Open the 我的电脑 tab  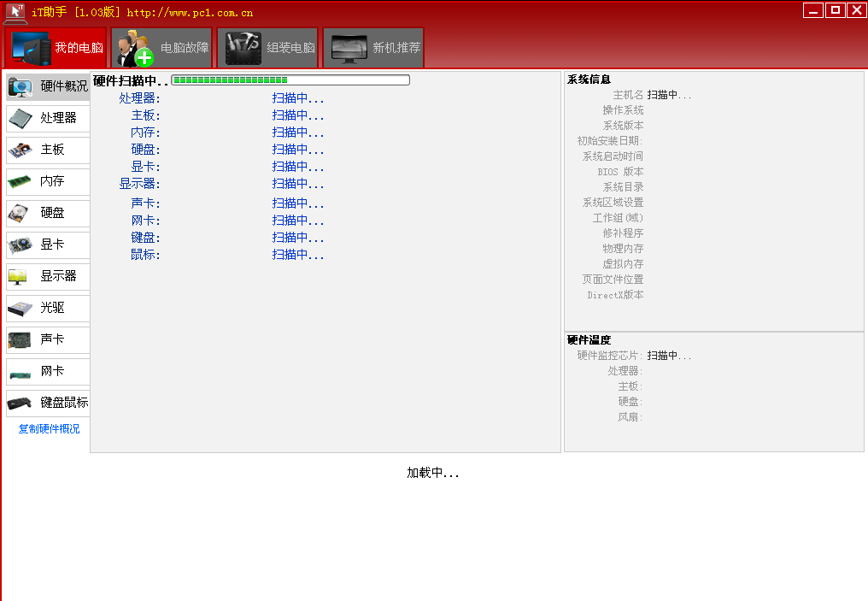[x=56, y=48]
